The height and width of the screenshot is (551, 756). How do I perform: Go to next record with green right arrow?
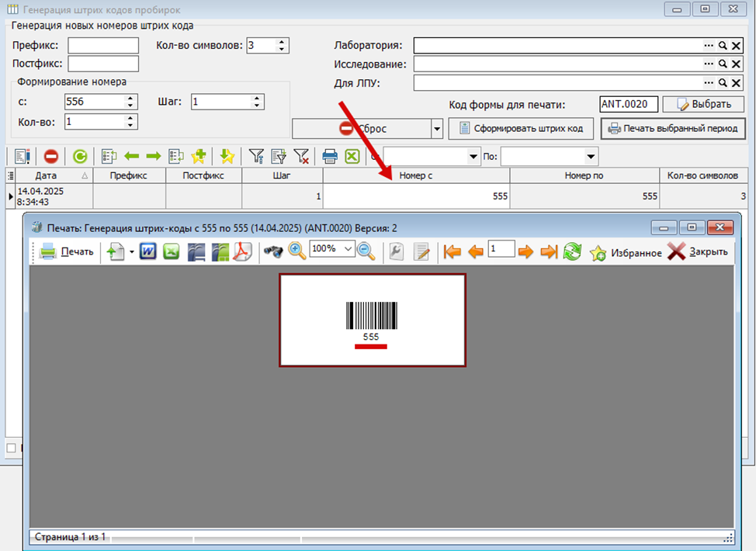154,156
